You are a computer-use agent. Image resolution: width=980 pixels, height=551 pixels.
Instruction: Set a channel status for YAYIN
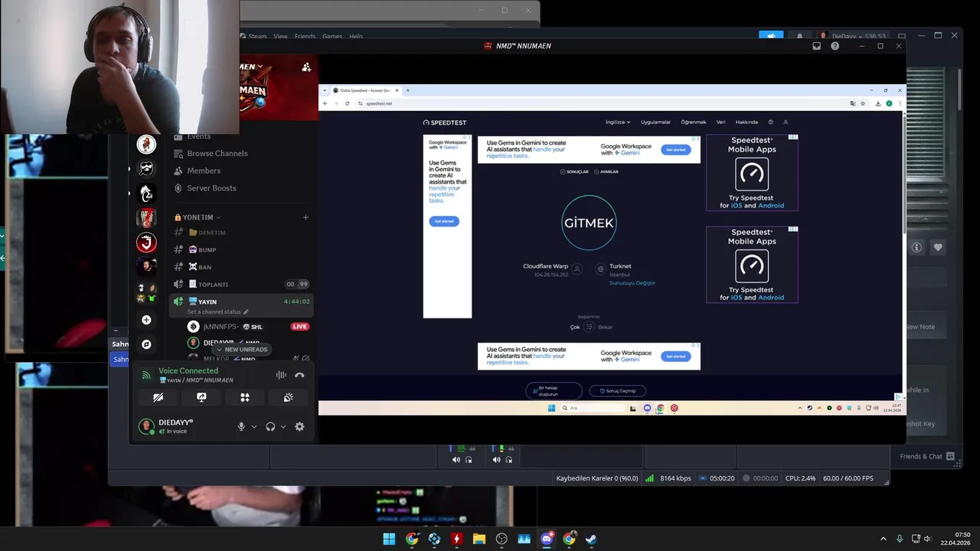[x=217, y=312]
